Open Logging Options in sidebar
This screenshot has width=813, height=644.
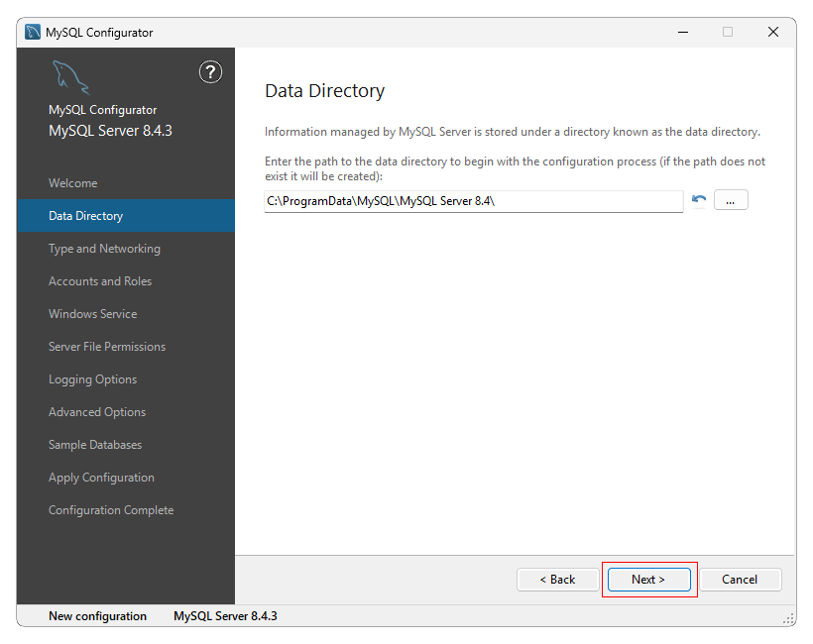93,379
